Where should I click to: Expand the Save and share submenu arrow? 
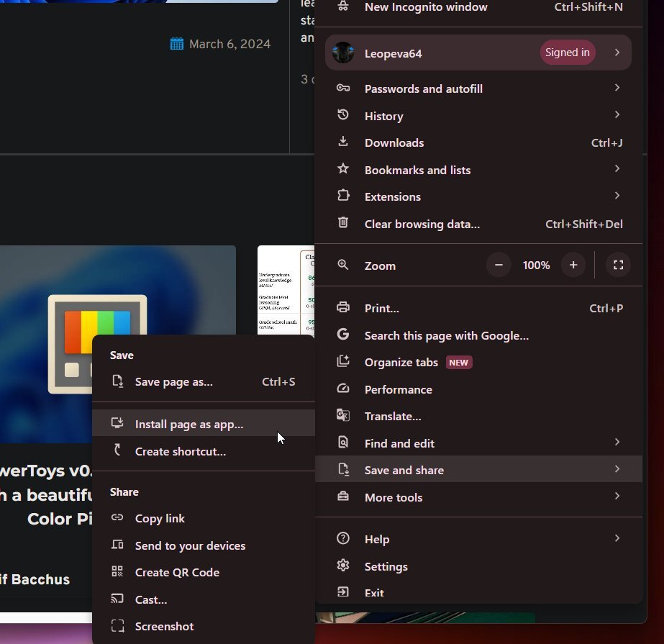[x=617, y=468]
